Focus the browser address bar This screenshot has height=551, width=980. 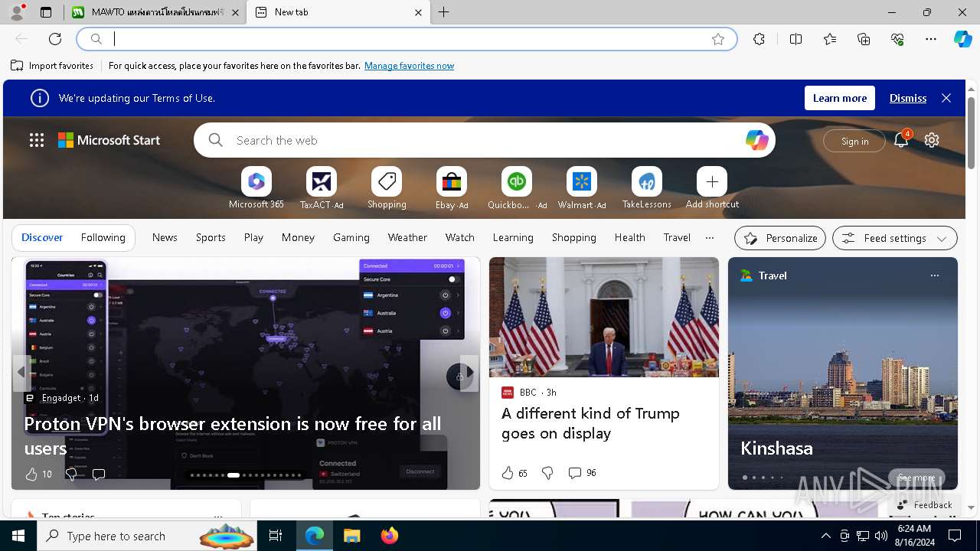point(407,39)
